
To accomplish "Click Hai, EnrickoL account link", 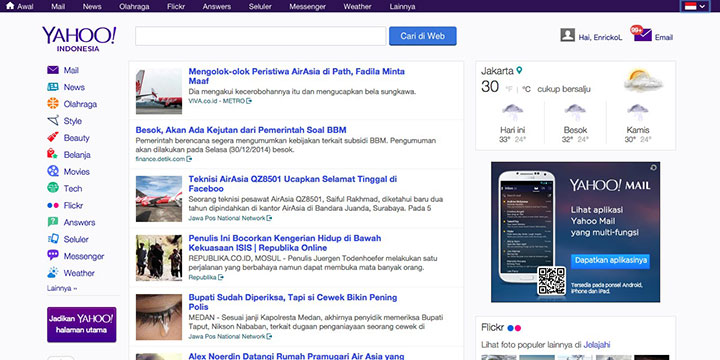I will 601,38.
